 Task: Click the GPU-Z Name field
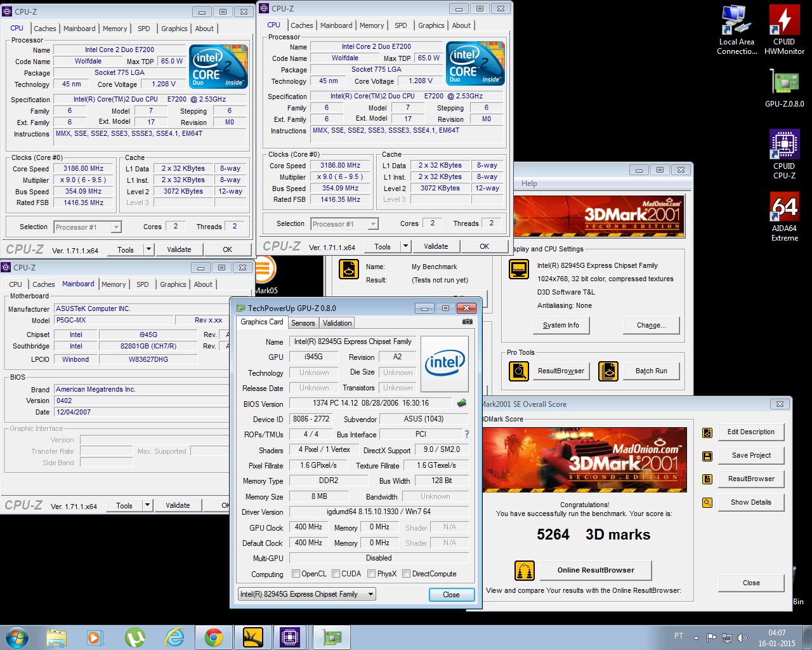(x=352, y=342)
